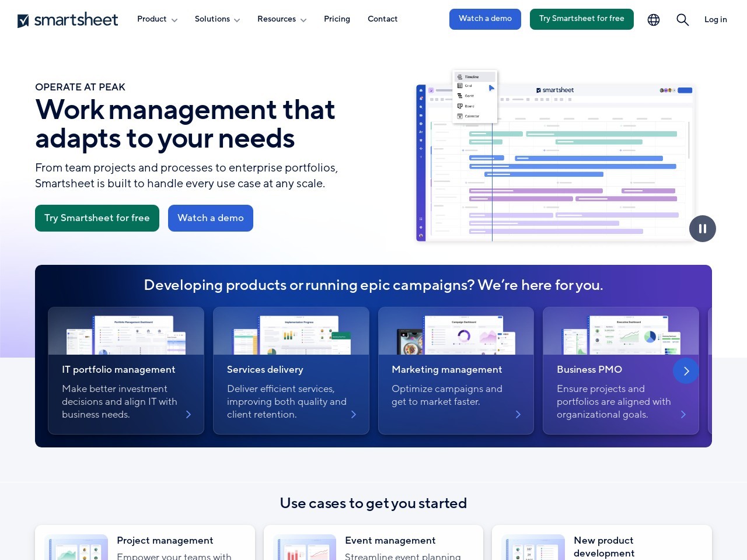
Task: Open the language globe selector
Action: click(x=654, y=20)
